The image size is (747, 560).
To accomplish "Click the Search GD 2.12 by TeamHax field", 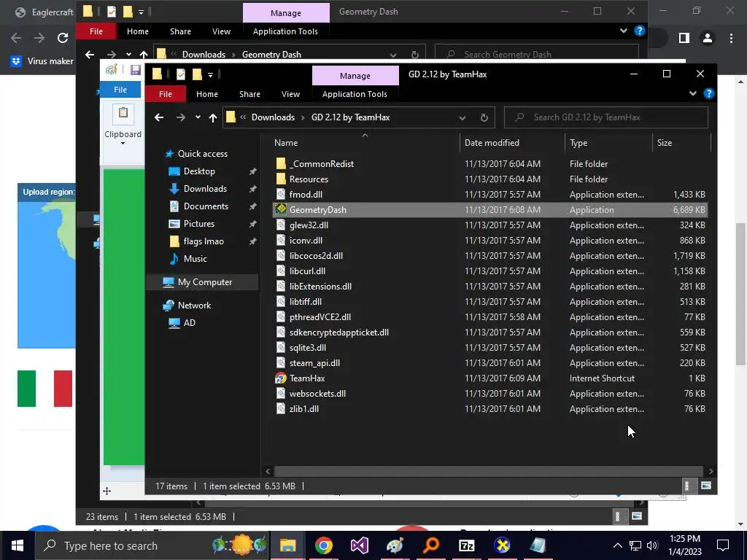I will [x=606, y=117].
